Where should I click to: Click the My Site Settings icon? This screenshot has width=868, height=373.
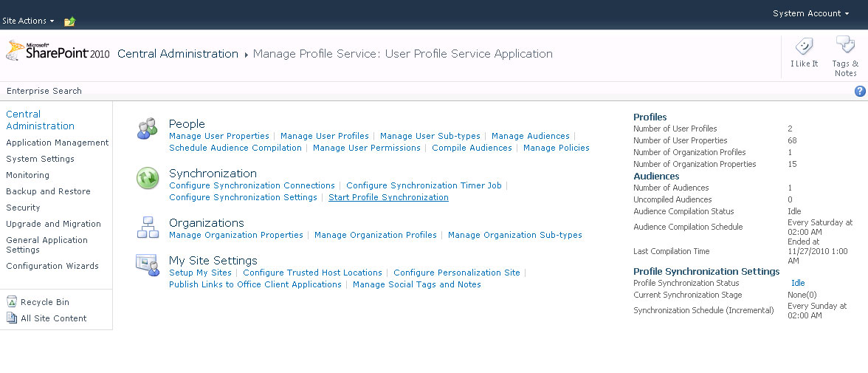[x=148, y=265]
